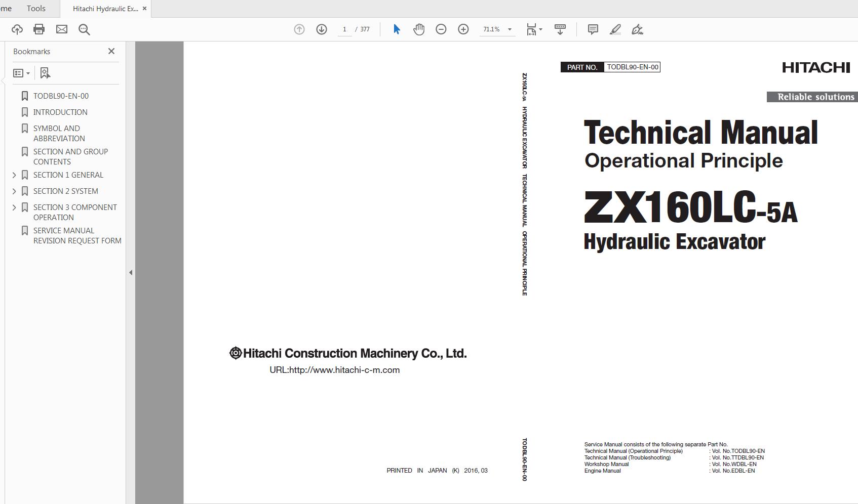Expand the SECTION 2 SYSTEM bookmark
This screenshot has width=858, height=504.
14,191
